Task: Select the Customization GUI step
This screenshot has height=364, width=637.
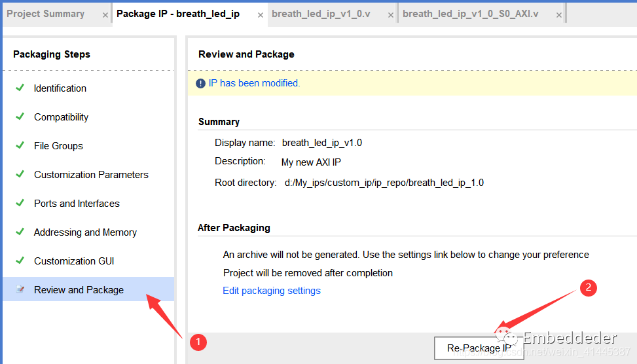Action: (74, 261)
